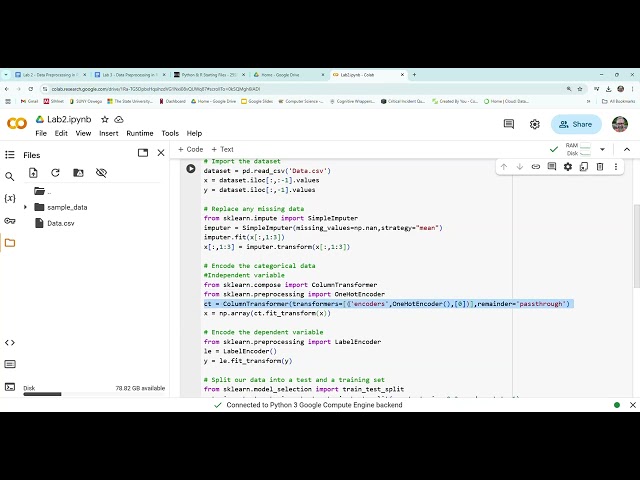
Task: Open the Runtime menu
Action: point(140,133)
